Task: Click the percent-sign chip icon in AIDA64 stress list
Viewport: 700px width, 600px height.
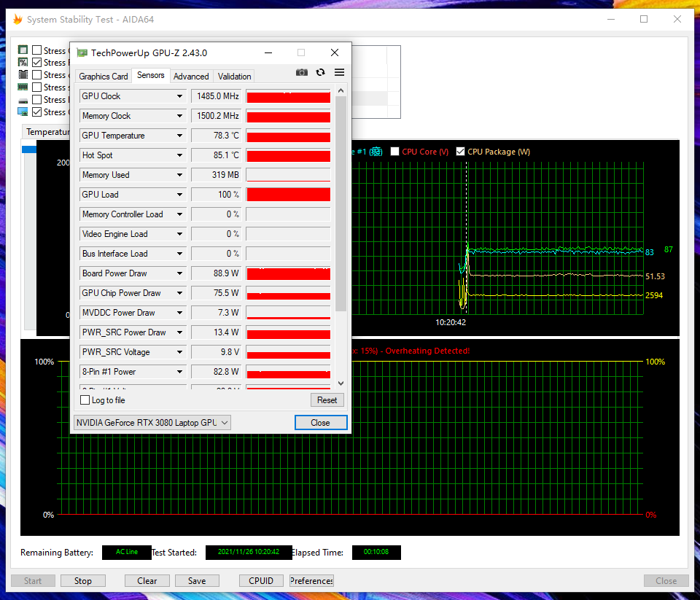Action: click(x=23, y=62)
